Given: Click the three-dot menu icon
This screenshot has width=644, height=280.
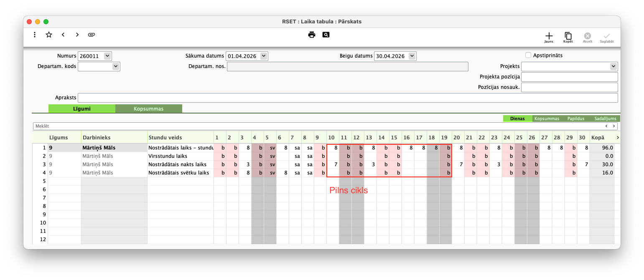Looking at the screenshot, I should [x=35, y=35].
